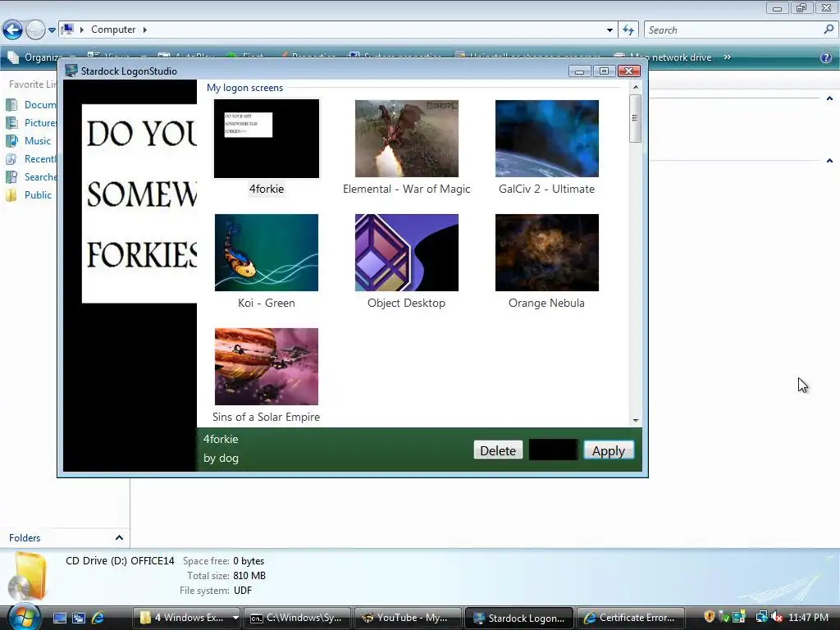Launch Internet Explorer from quick launch
840x630 pixels.
(x=98, y=618)
